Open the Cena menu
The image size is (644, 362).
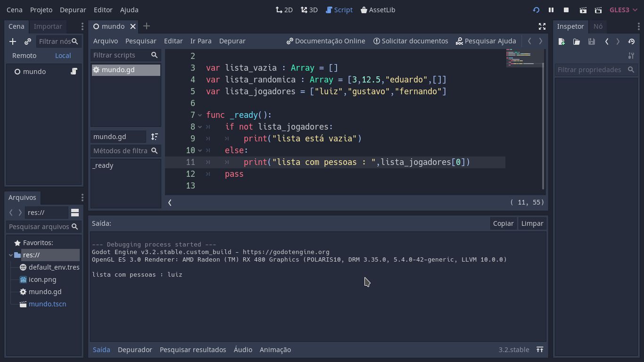15,9
